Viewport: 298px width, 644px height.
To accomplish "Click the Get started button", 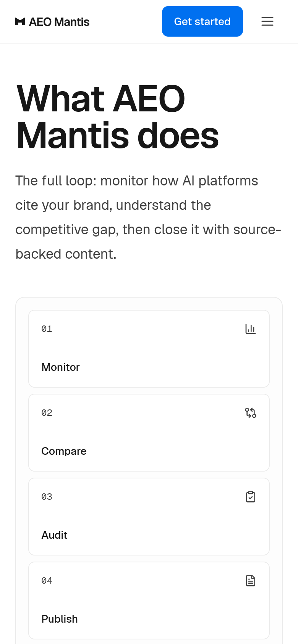I will (x=202, y=21).
